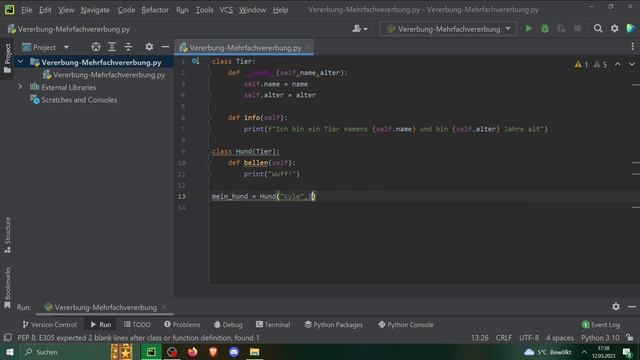The width and height of the screenshot is (640, 360).
Task: Open the Python Packages tool window
Action: tap(333, 324)
